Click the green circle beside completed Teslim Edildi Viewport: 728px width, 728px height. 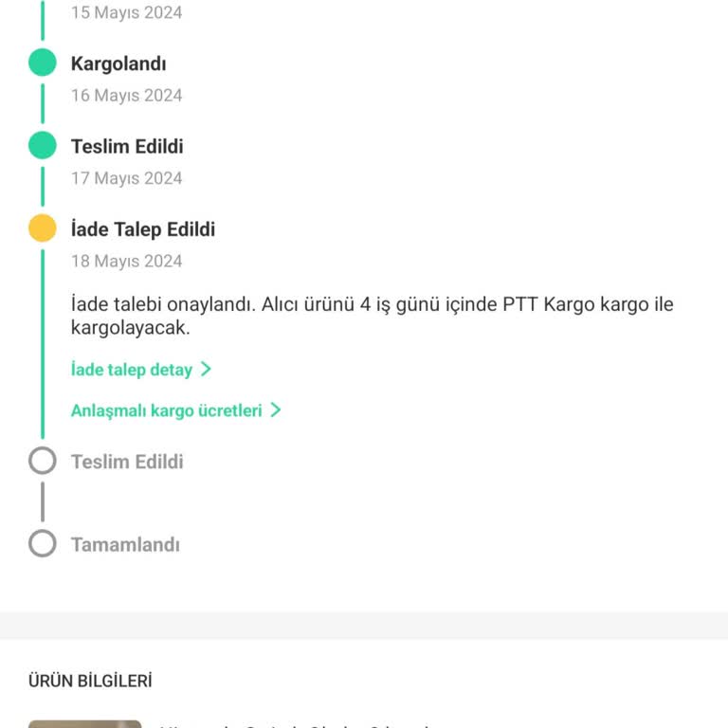(x=43, y=146)
